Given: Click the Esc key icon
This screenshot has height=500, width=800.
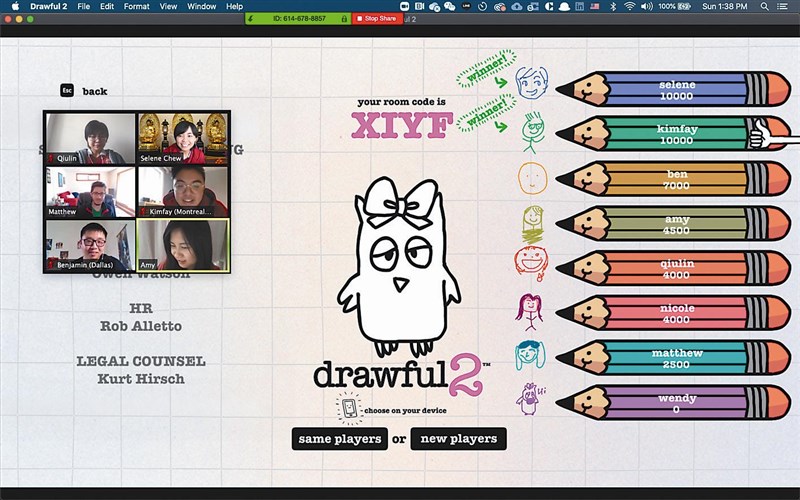Looking at the screenshot, I should (67, 90).
